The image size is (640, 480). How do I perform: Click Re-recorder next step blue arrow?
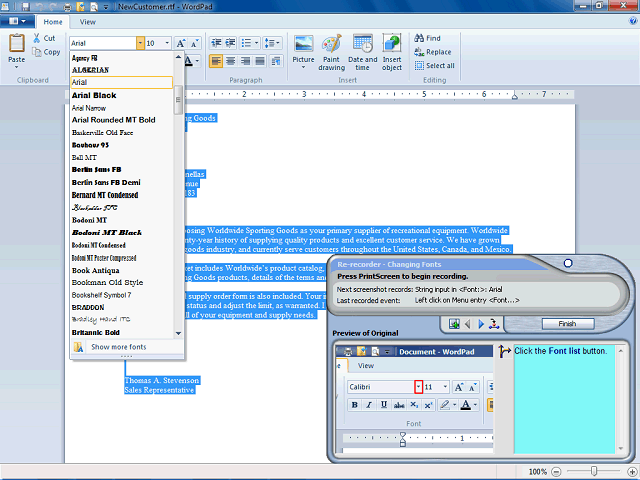[481, 324]
